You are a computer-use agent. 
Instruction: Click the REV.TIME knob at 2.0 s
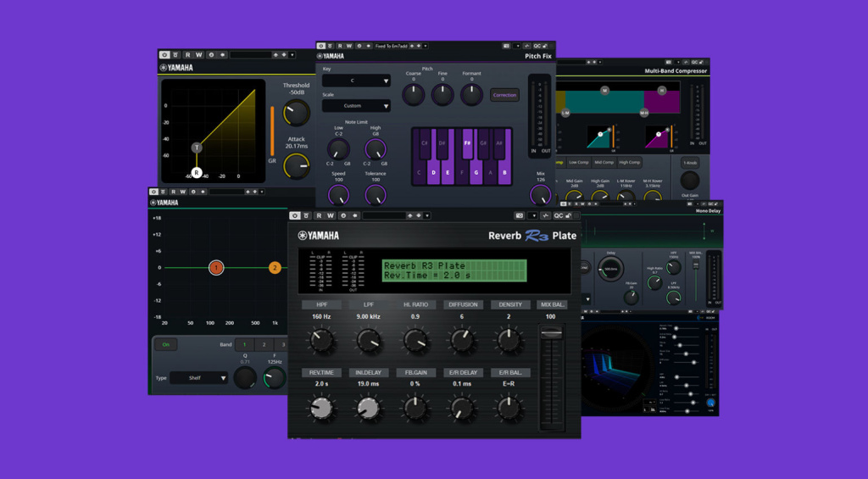[x=321, y=408]
